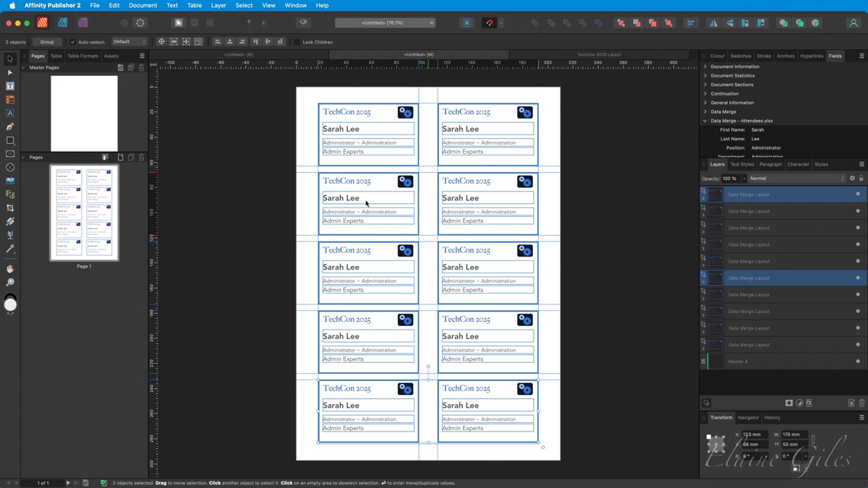Select the Zoom tool
The height and width of the screenshot is (488, 868).
(10, 283)
